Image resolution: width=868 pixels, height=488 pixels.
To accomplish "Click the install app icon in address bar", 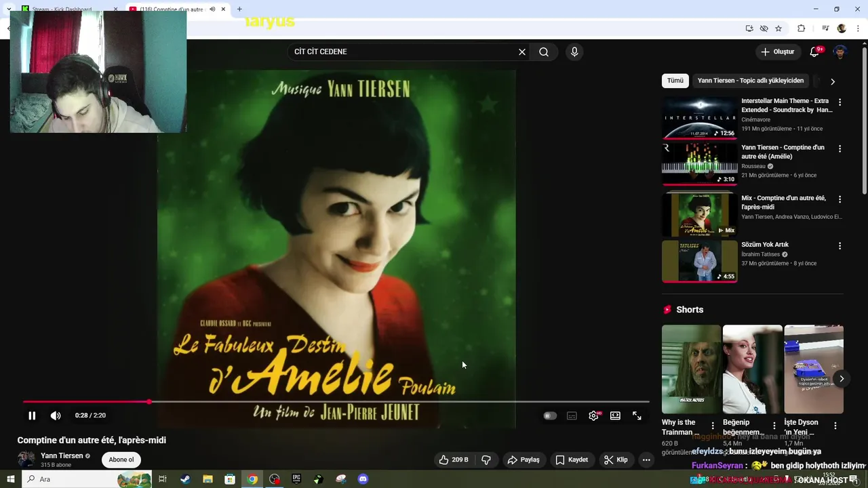I will (x=749, y=28).
